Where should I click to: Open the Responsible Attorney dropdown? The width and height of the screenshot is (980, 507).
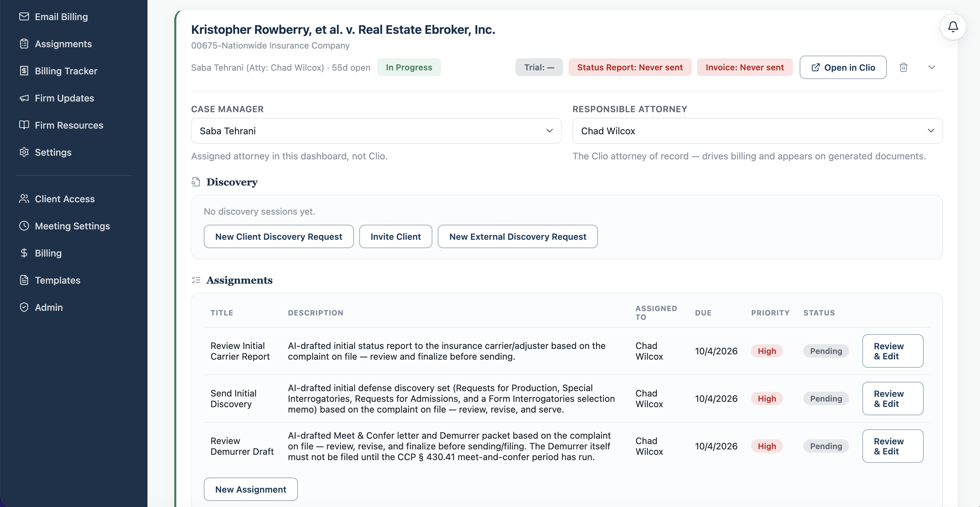point(757,131)
